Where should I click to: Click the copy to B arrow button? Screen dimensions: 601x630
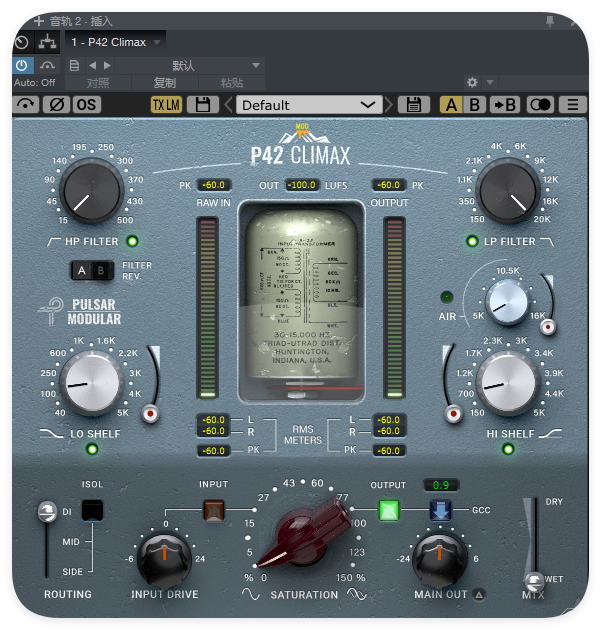[505, 105]
